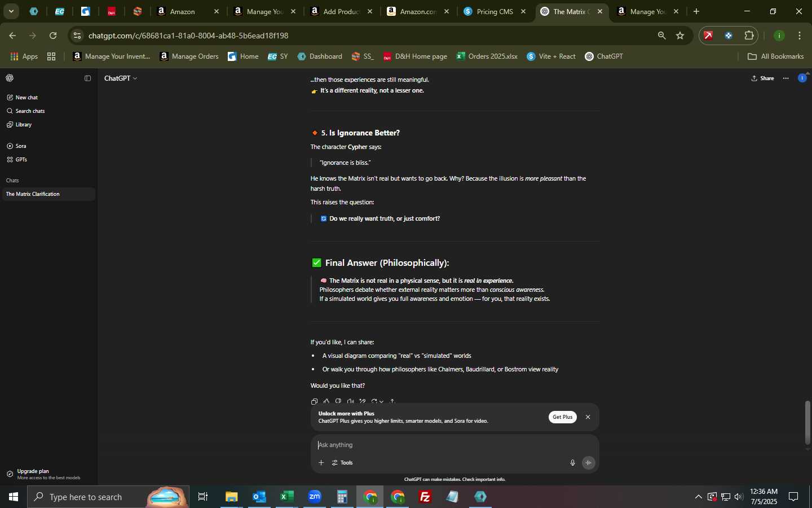Open Manage Your Inventory bookmark
The width and height of the screenshot is (812, 508).
pyautogui.click(x=112, y=56)
